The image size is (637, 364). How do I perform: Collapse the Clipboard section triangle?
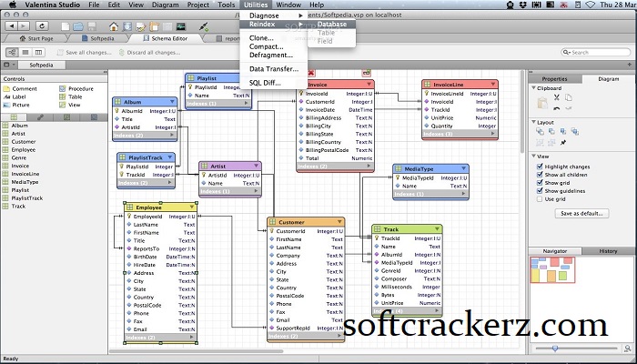coord(533,88)
